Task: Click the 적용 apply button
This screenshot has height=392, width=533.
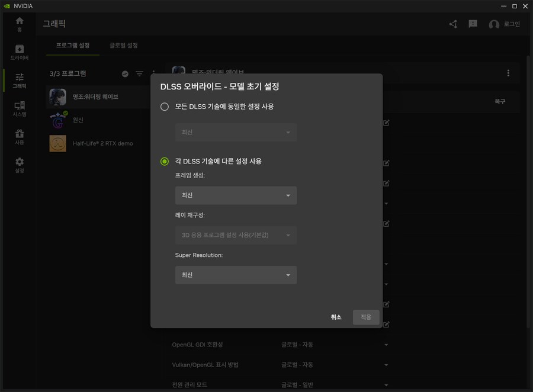Action: 366,317
